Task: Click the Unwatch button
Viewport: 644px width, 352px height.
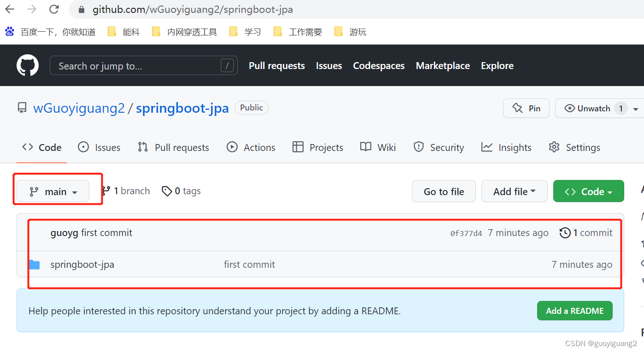Action: [593, 108]
